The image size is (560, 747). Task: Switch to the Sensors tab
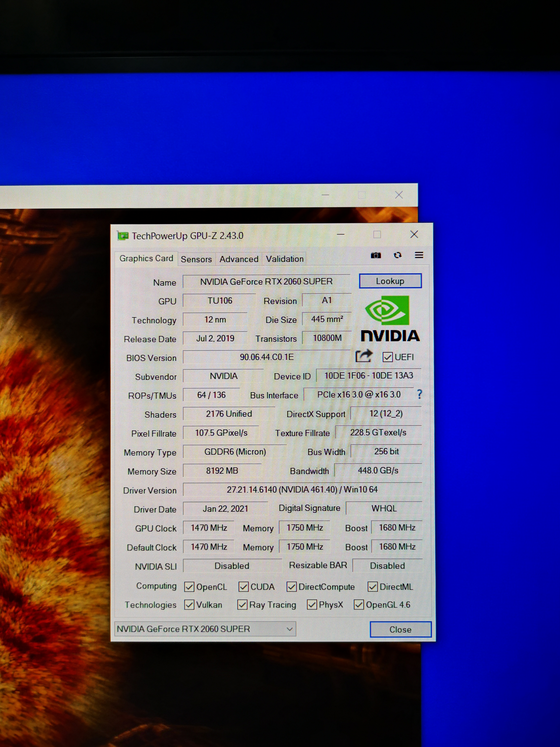(196, 259)
